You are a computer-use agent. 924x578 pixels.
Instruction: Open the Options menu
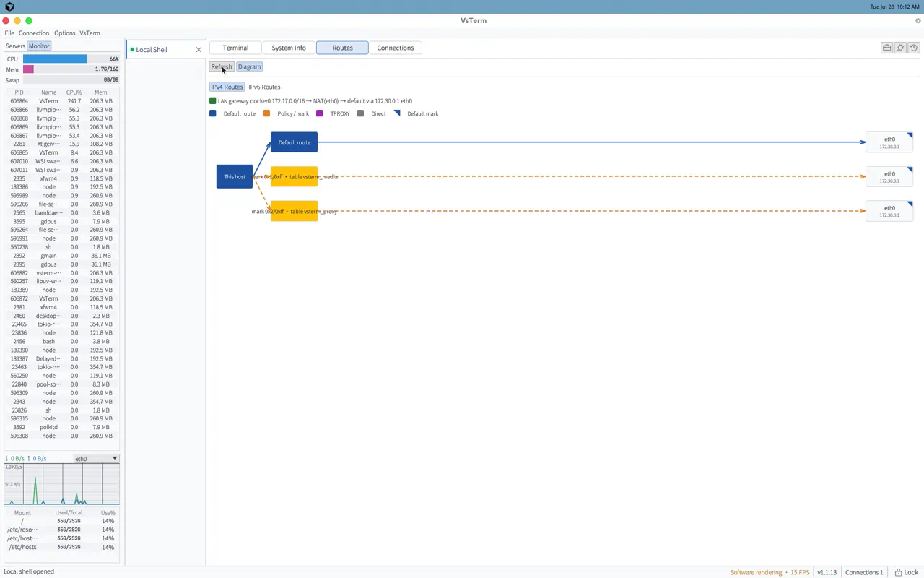click(64, 33)
